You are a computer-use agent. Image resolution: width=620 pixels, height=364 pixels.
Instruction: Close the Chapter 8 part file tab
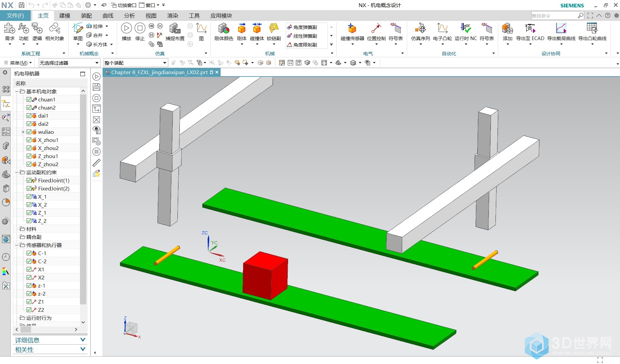[x=217, y=72]
